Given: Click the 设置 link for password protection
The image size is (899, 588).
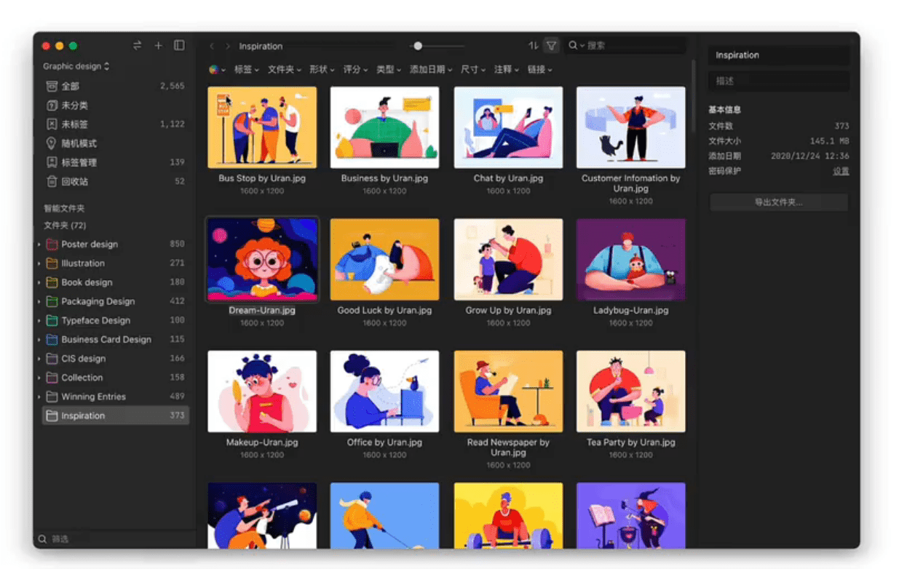Looking at the screenshot, I should [x=841, y=171].
